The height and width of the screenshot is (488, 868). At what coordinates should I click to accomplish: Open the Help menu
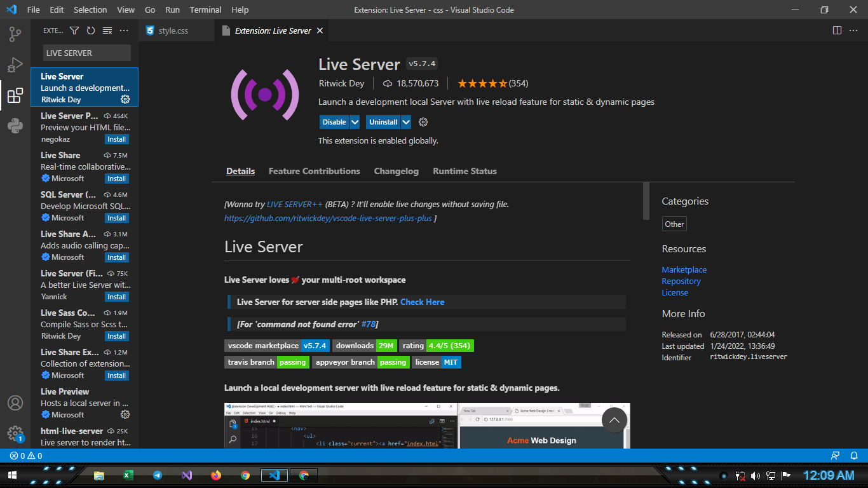pos(240,10)
